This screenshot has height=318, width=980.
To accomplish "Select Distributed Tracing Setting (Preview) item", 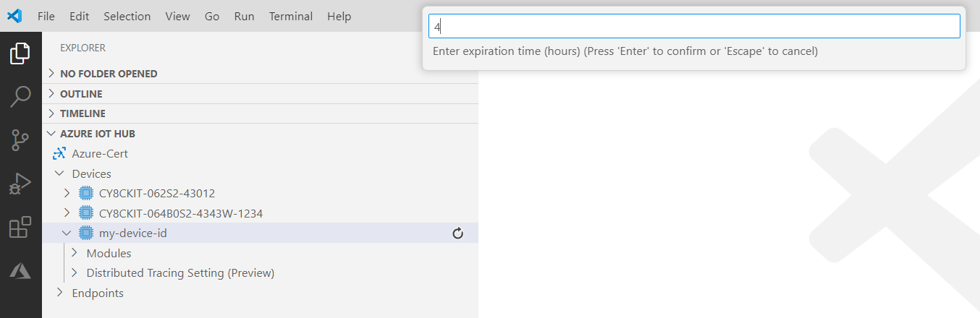I will click(180, 273).
